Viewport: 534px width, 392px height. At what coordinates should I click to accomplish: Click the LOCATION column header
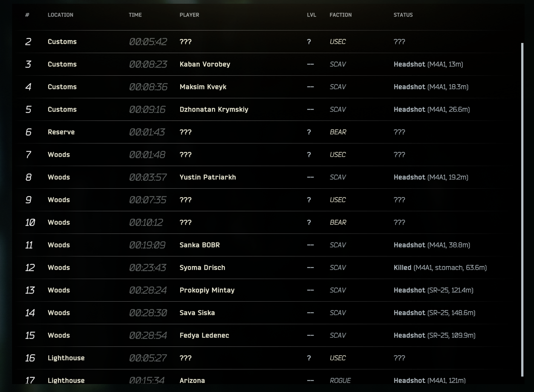(60, 15)
